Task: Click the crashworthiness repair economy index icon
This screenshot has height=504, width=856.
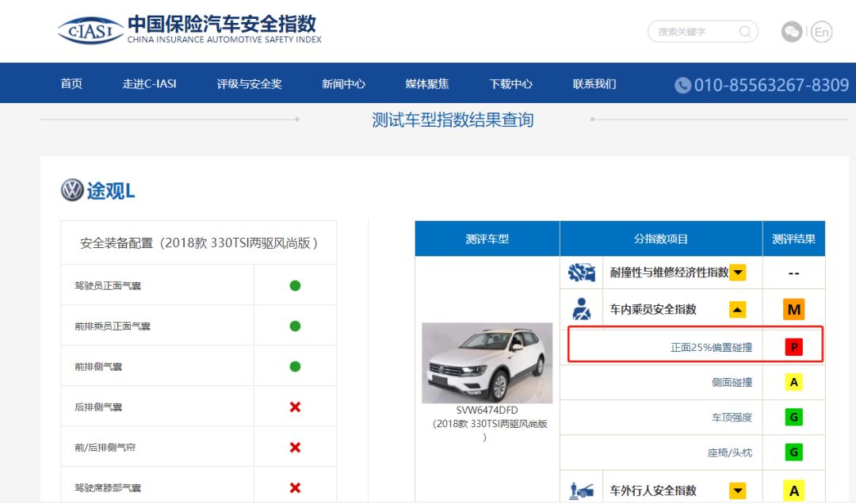Action: [x=582, y=273]
